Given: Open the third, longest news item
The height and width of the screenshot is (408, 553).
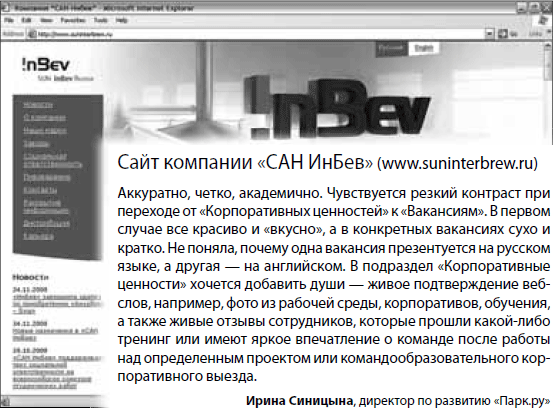Looking at the screenshot, I should 56,372.
